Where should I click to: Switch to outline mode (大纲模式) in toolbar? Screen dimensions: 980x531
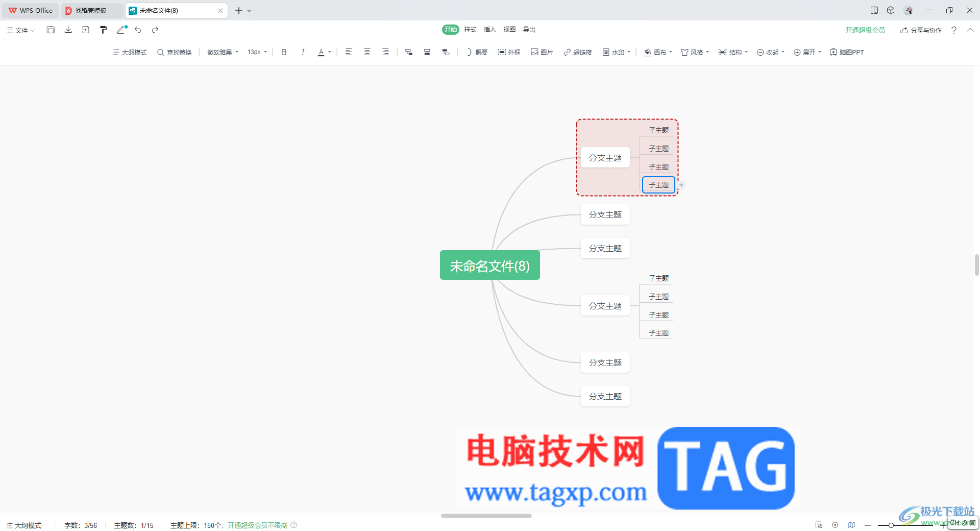tap(130, 52)
